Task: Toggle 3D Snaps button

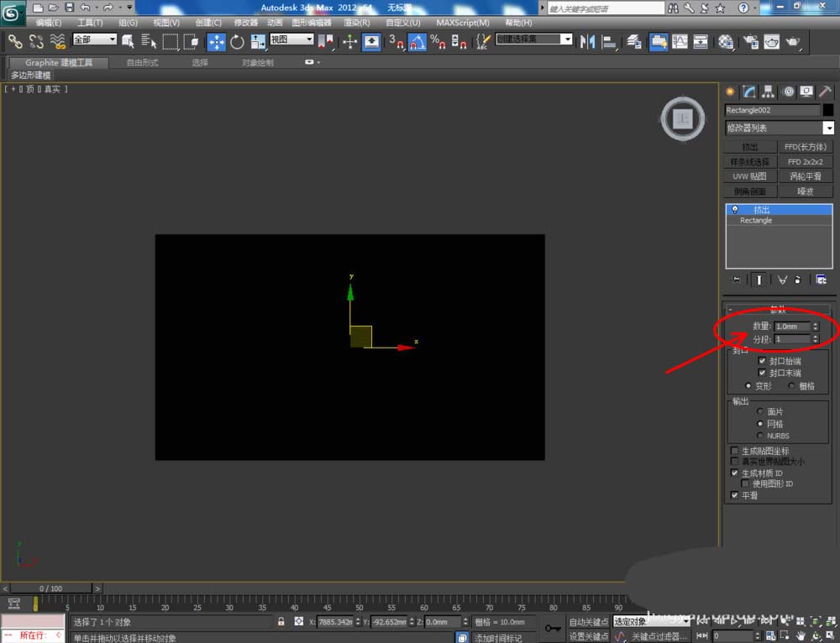Action: 396,41
